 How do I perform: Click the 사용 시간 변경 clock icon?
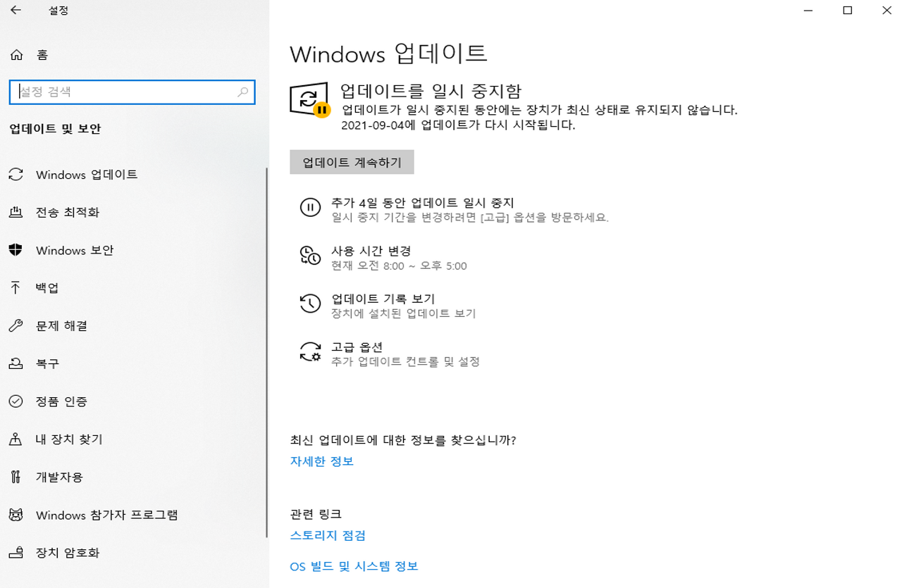(x=310, y=256)
